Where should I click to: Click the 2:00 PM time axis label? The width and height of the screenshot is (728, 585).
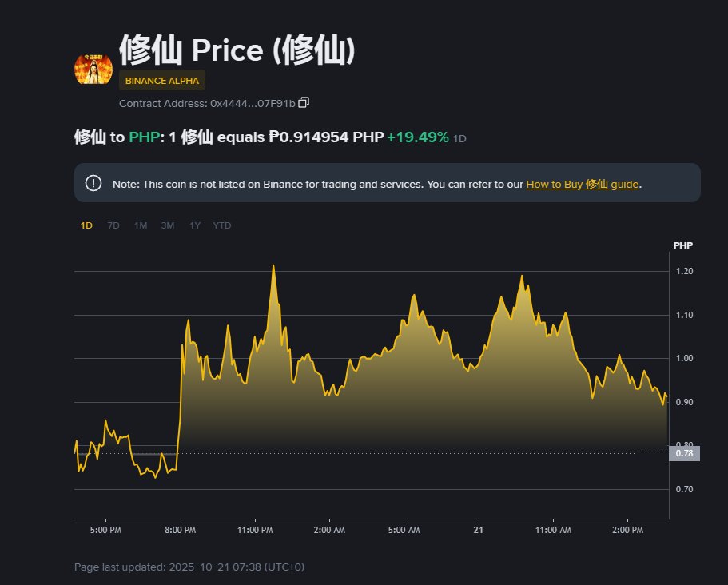click(628, 530)
